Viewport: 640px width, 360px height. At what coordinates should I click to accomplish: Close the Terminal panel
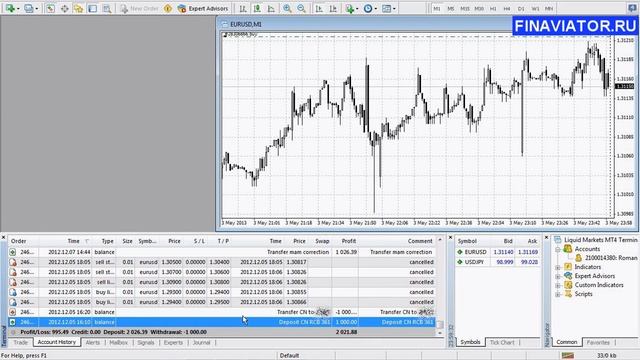(3, 238)
